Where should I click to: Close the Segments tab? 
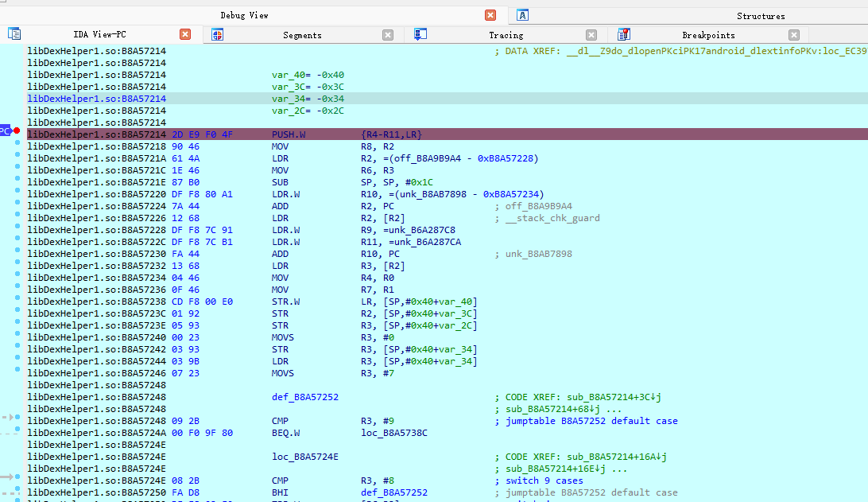388,35
